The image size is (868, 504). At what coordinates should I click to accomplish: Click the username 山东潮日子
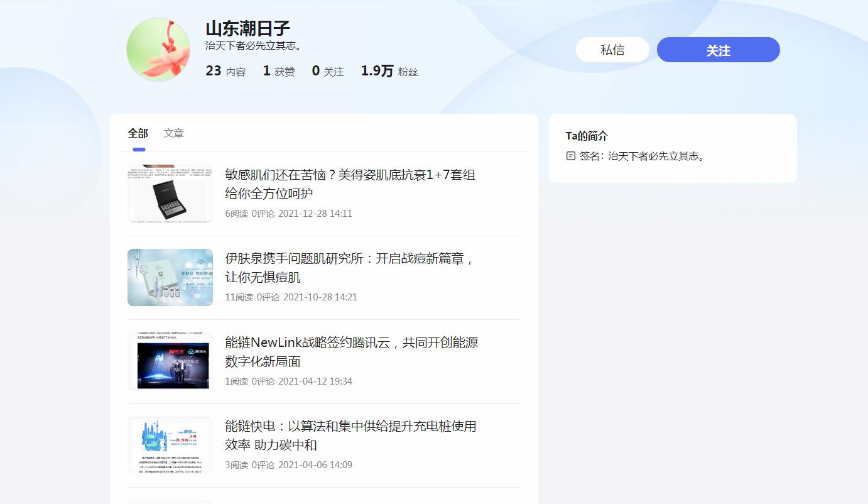pyautogui.click(x=247, y=28)
